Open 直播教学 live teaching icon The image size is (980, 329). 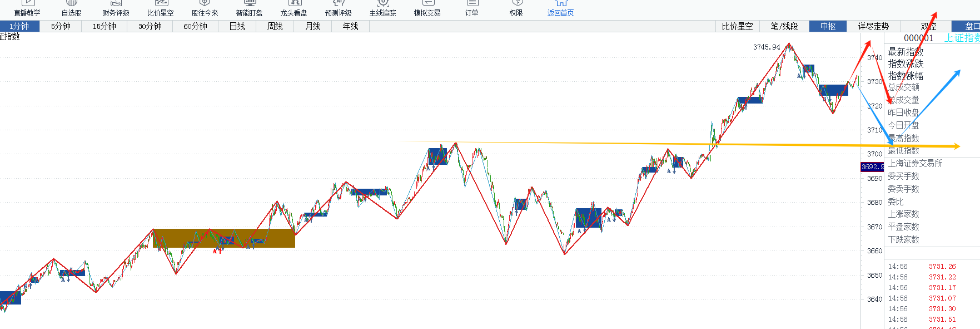tap(27, 8)
